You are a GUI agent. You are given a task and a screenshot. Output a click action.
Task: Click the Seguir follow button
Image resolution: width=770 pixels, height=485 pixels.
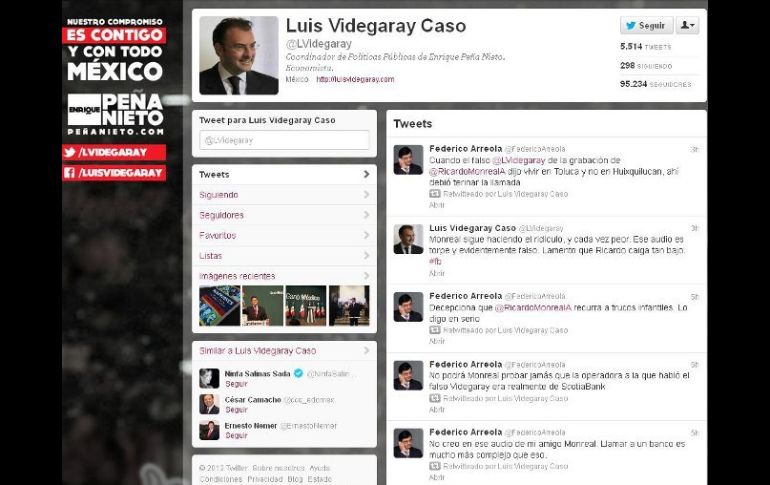pos(646,26)
